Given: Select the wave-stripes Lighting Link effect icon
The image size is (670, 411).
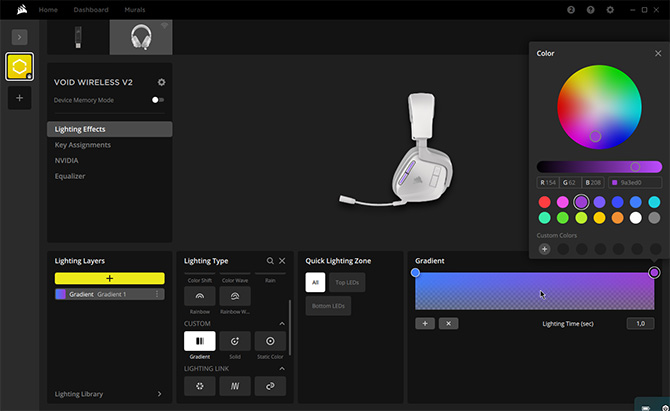Looking at the screenshot, I should [x=235, y=386].
